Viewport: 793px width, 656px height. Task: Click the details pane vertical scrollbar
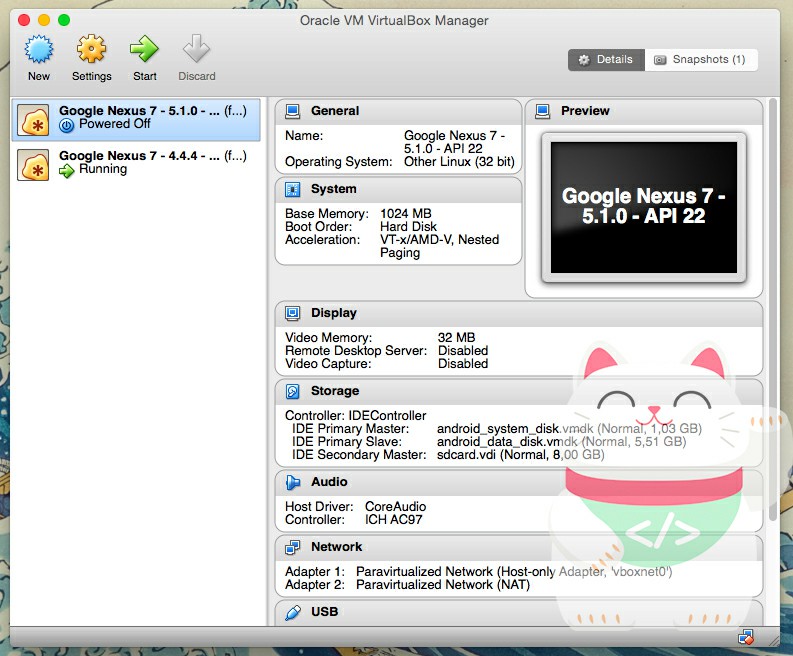tap(772, 310)
